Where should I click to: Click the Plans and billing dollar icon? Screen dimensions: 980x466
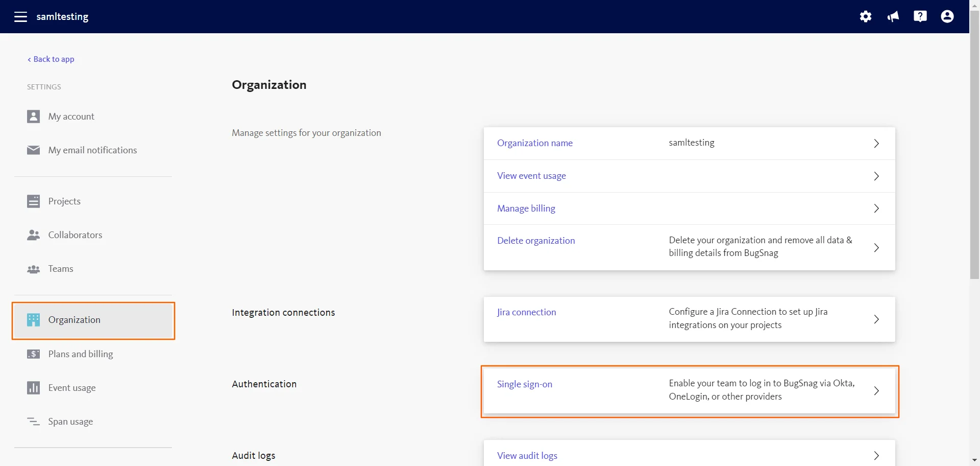click(33, 354)
